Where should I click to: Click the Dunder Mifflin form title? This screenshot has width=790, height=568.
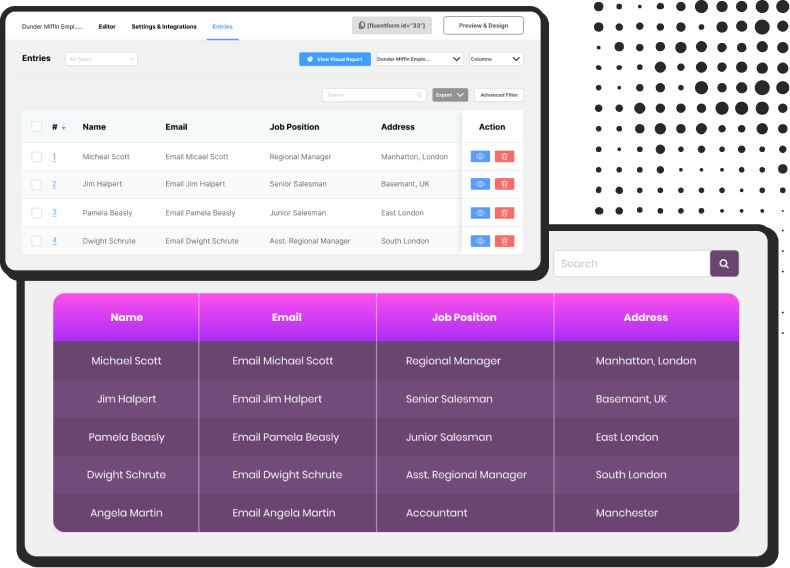point(52,26)
